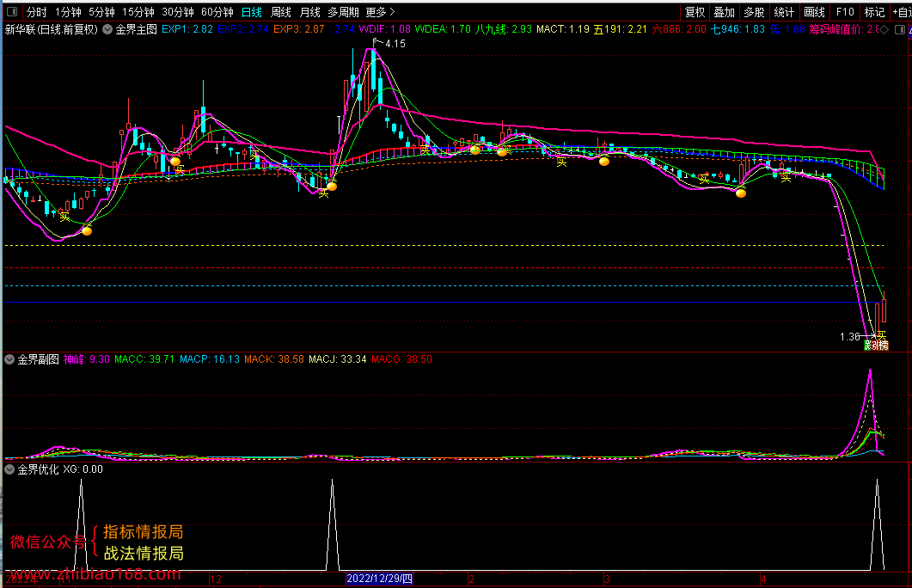Toggle the left sidebar panel icon

click(x=12, y=12)
